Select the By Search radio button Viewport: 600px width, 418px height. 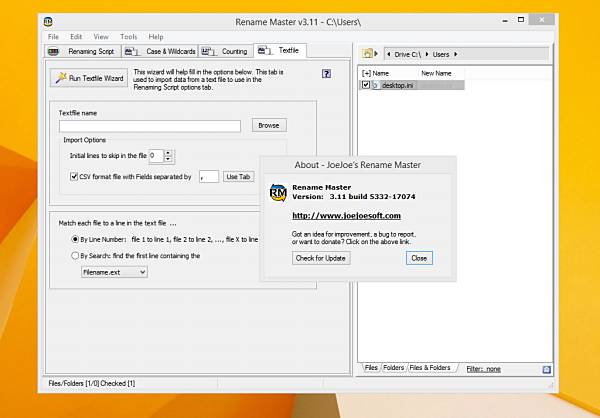click(75, 256)
